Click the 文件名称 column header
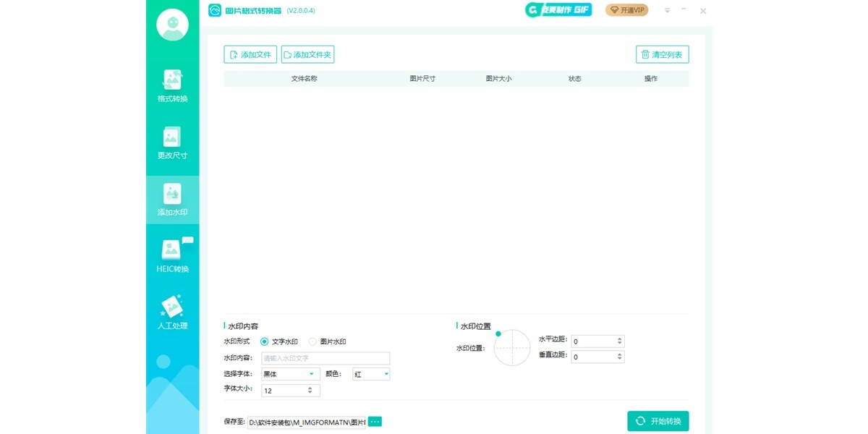 [304, 79]
